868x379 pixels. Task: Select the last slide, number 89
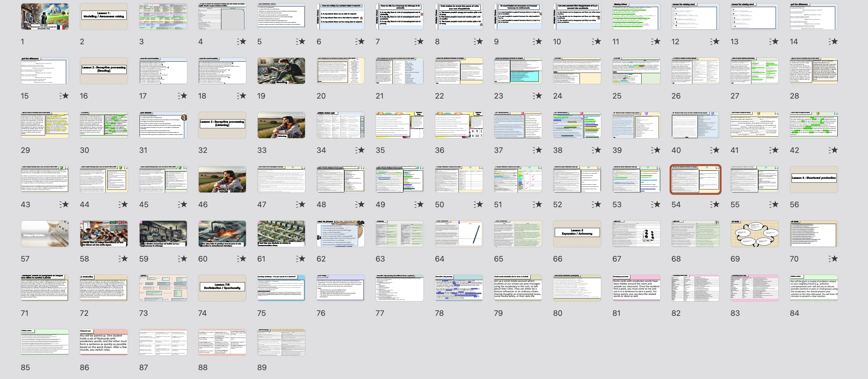pos(281,342)
